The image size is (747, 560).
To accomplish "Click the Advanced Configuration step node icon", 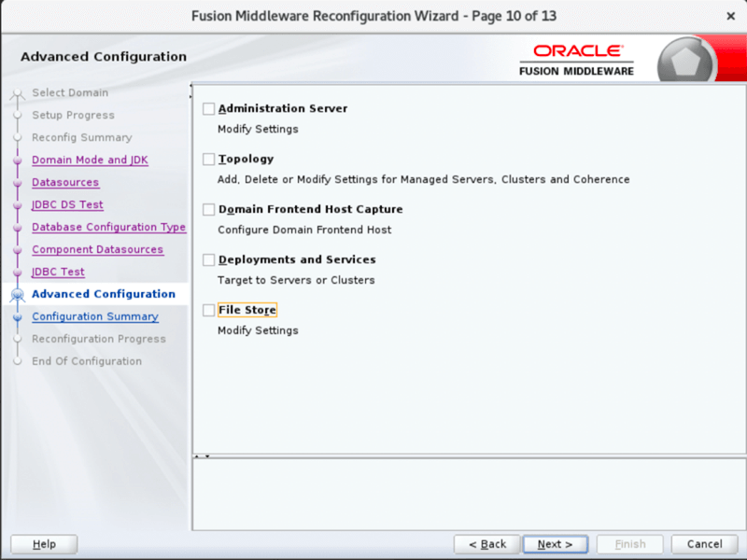I will pos(18,295).
